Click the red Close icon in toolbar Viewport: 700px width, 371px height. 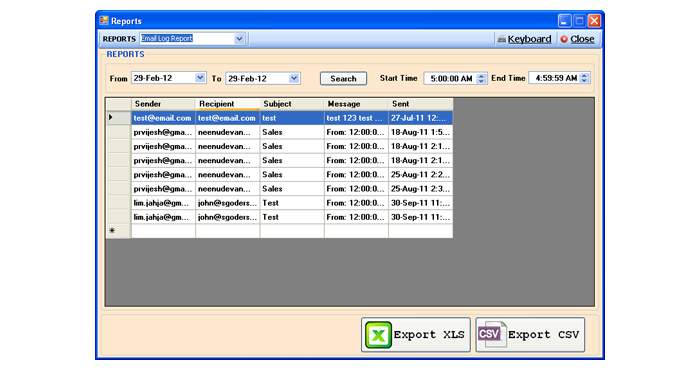[x=564, y=39]
